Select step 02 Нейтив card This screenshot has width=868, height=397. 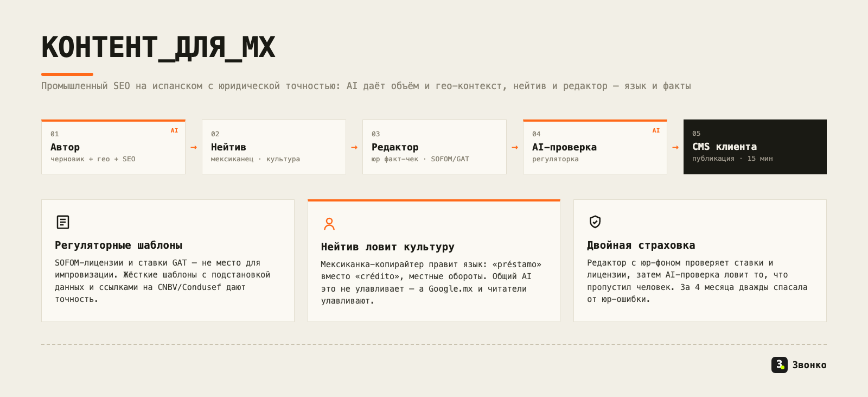click(x=274, y=147)
